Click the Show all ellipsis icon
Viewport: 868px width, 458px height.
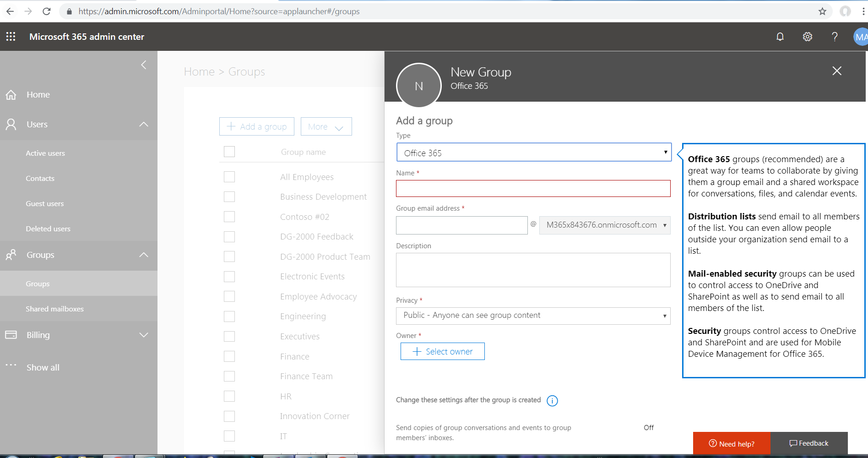pos(11,365)
